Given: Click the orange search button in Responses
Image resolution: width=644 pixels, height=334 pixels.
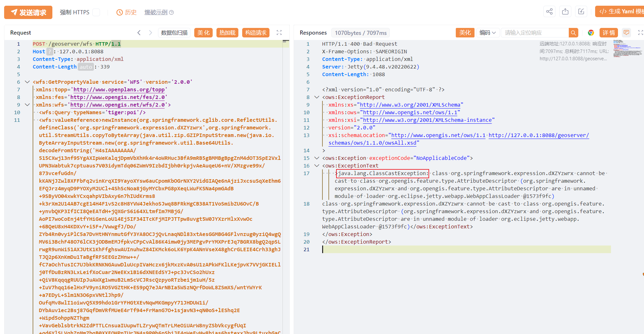Looking at the screenshot, I should (x=573, y=33).
